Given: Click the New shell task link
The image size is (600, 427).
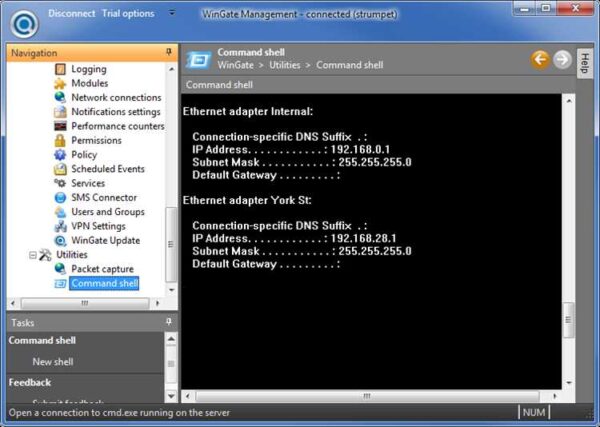Looking at the screenshot, I should tap(53, 362).
